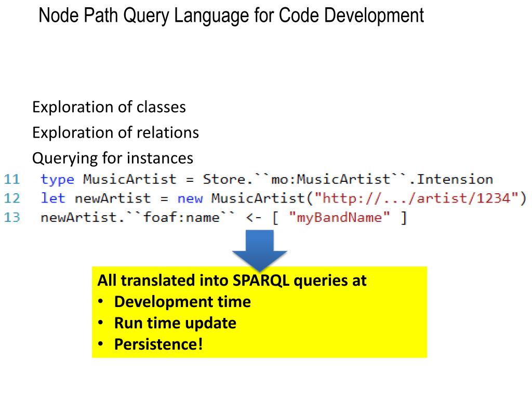Click the 'type' keyword on line 11
Screen dimensions: 532x399
coord(57,179)
